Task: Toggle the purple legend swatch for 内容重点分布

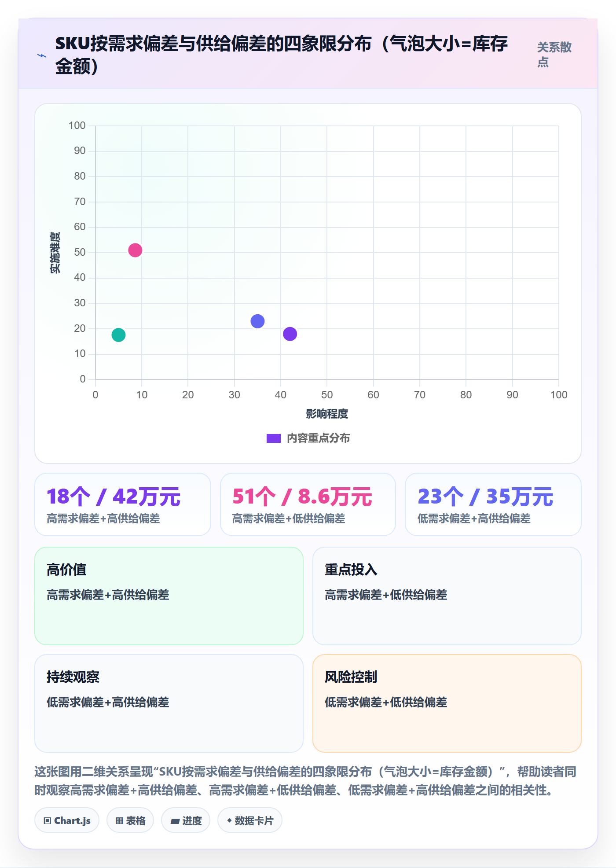Action: [x=273, y=438]
